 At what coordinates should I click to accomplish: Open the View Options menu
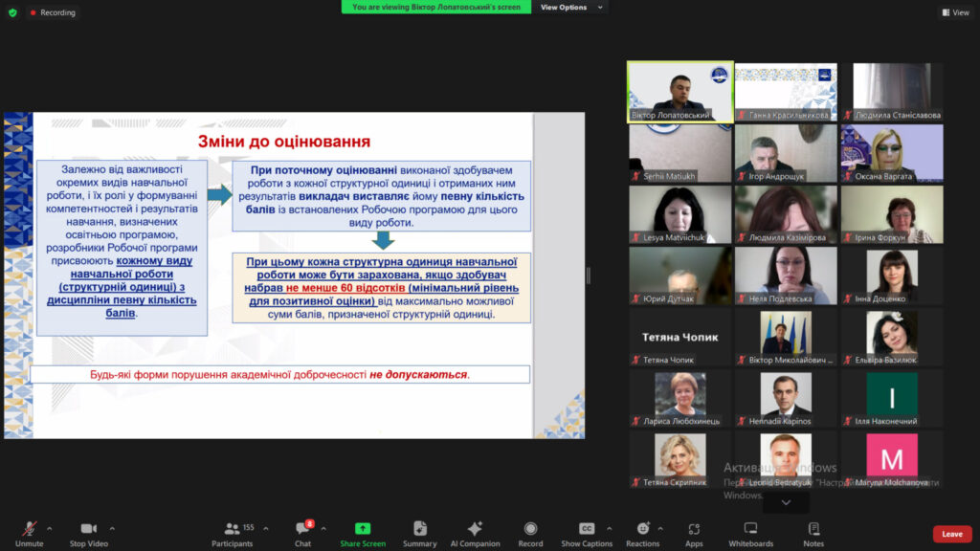click(x=571, y=7)
